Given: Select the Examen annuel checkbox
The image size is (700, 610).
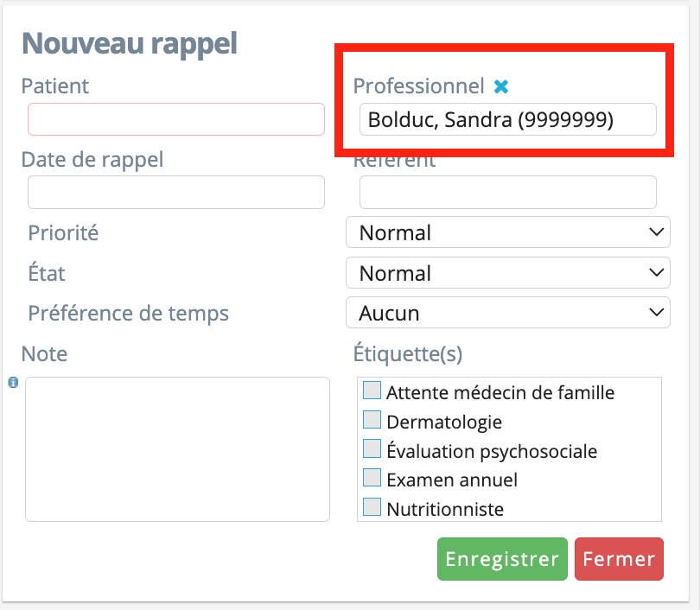Looking at the screenshot, I should 372,478.
